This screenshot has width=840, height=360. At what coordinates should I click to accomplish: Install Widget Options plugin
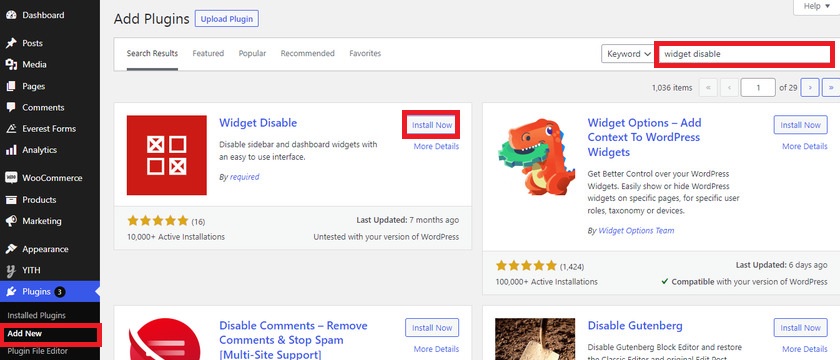(x=800, y=125)
